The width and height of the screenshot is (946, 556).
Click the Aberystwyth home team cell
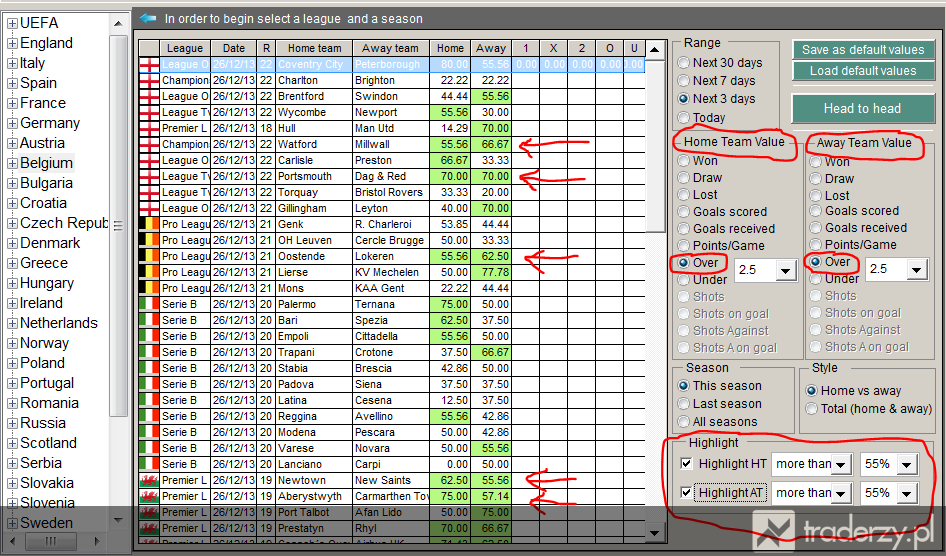(314, 496)
